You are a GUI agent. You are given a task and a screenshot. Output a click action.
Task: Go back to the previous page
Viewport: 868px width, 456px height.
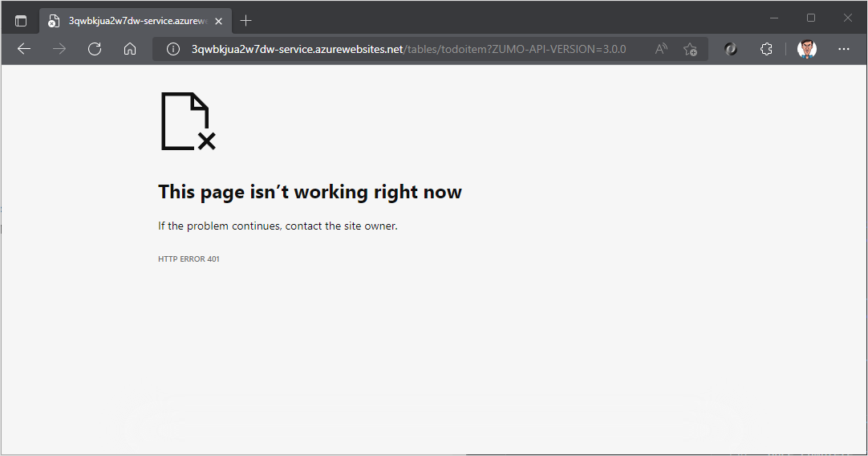click(x=24, y=49)
